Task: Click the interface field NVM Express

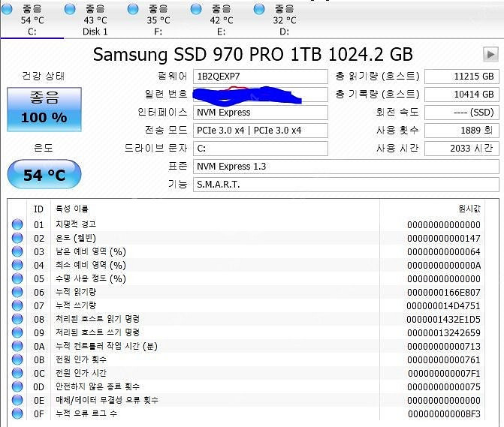Action: (x=261, y=113)
